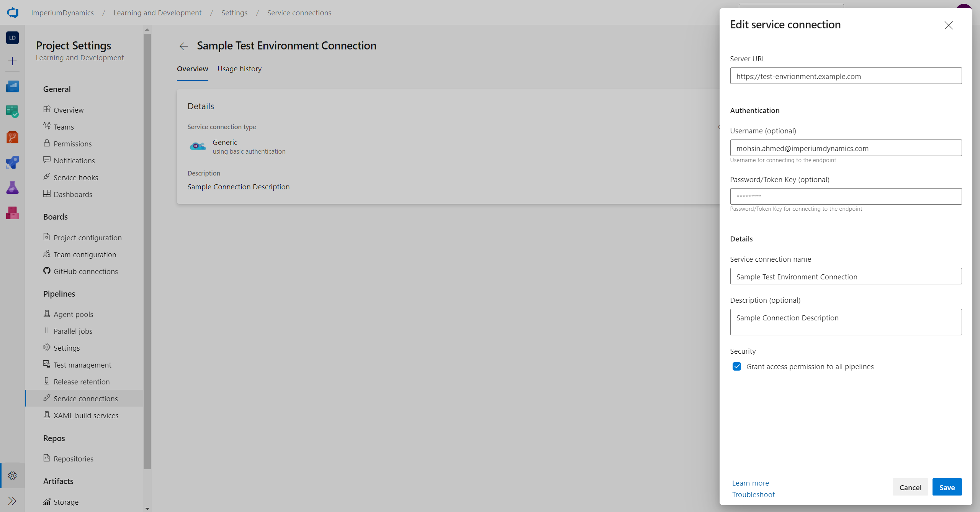Open the Troubleshoot link
This screenshot has width=980, height=512.
(753, 494)
